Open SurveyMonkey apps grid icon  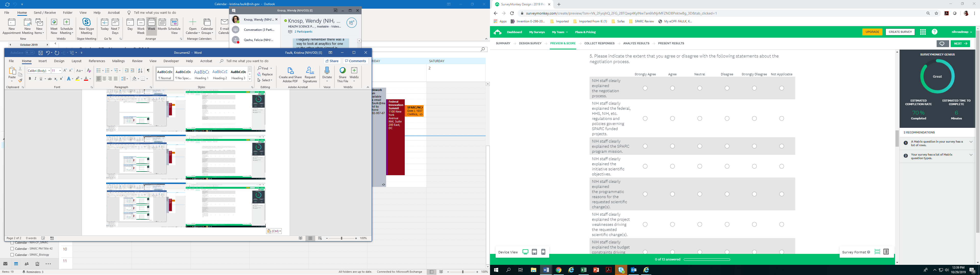pos(923,32)
